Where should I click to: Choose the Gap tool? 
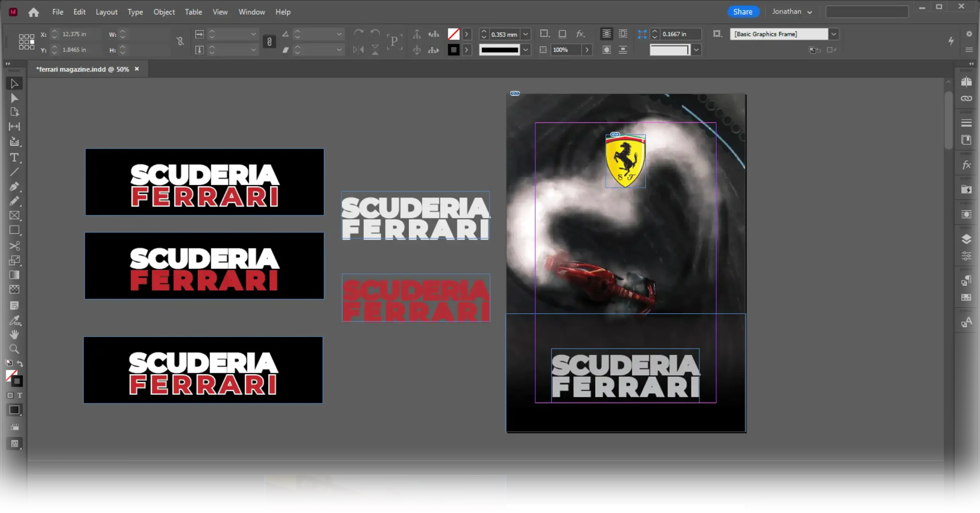click(x=14, y=127)
